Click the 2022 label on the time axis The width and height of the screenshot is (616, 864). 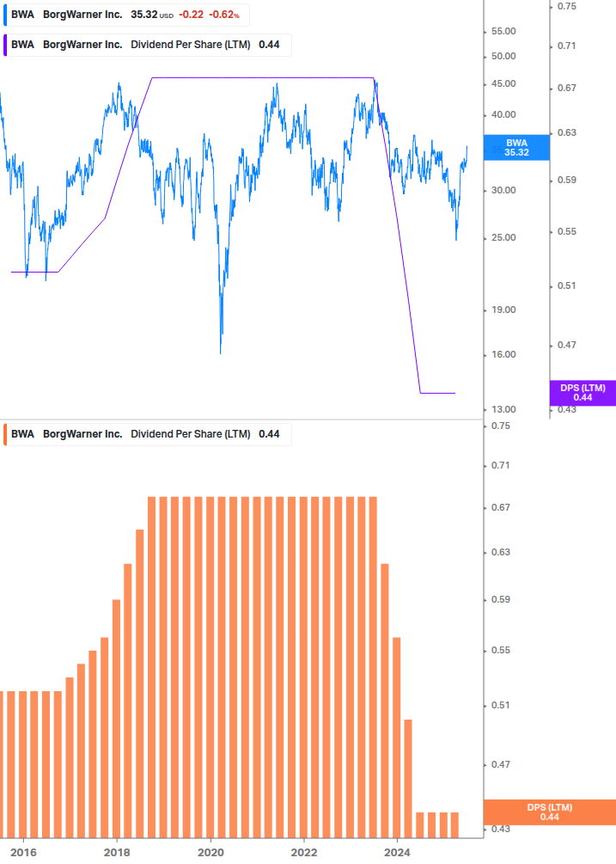(304, 853)
